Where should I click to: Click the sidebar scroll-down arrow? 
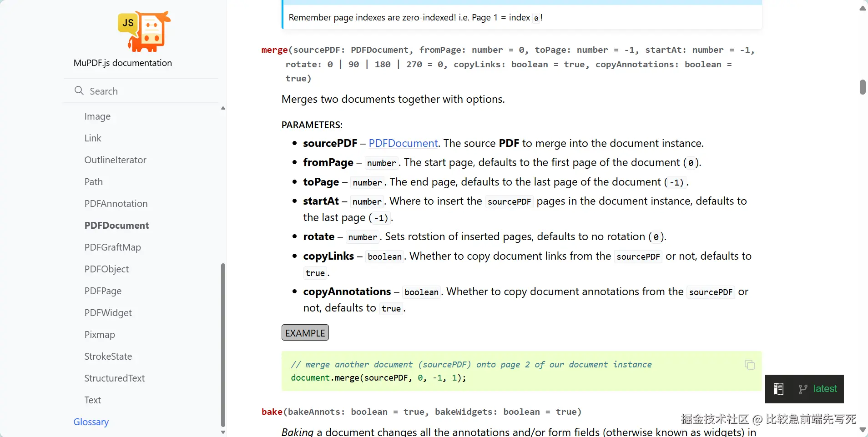(223, 432)
